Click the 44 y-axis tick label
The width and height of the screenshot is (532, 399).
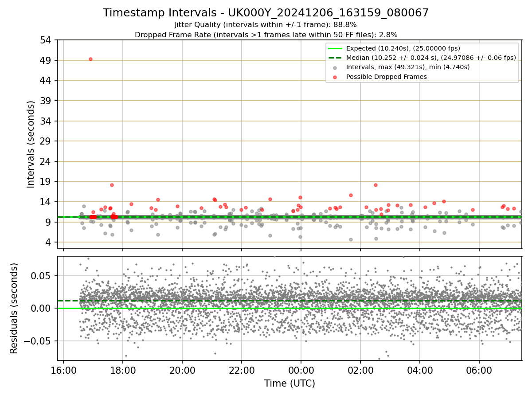click(x=47, y=80)
